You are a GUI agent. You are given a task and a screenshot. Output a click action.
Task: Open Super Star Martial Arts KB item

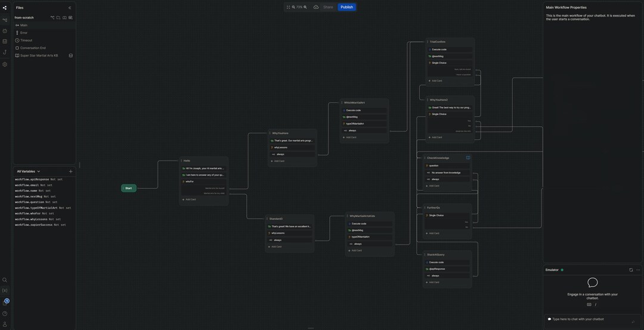[x=39, y=55]
